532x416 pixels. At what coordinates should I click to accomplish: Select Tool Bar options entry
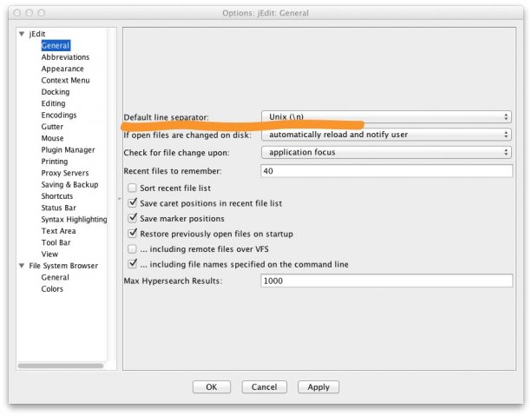(x=56, y=242)
